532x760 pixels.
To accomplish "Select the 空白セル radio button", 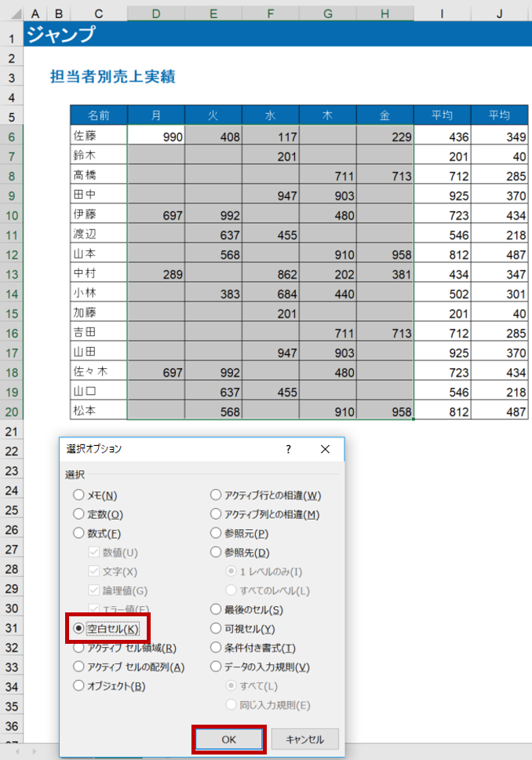I will (x=78, y=629).
